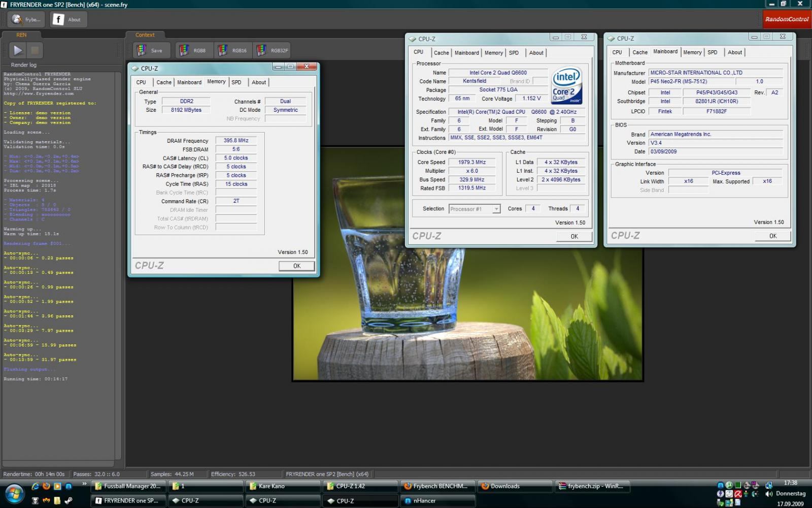Image resolution: width=812 pixels, height=508 pixels.
Task: Click the Intel Core 2 Quad logo
Action: (566, 85)
